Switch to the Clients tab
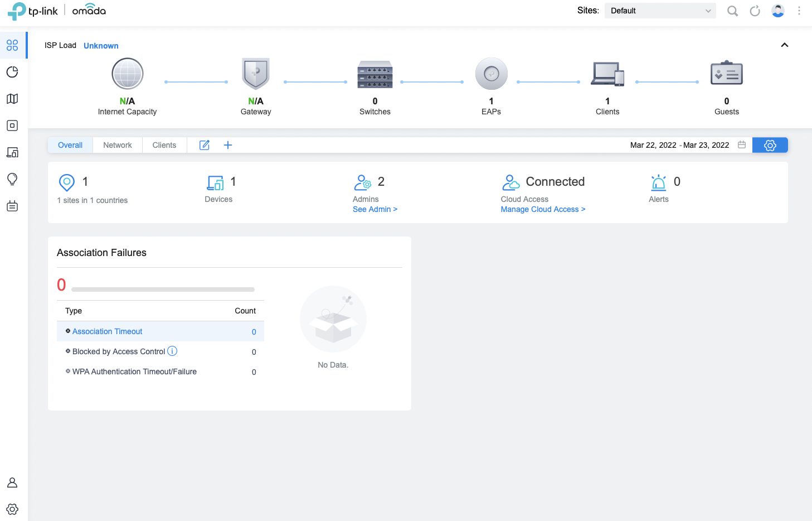 click(164, 145)
